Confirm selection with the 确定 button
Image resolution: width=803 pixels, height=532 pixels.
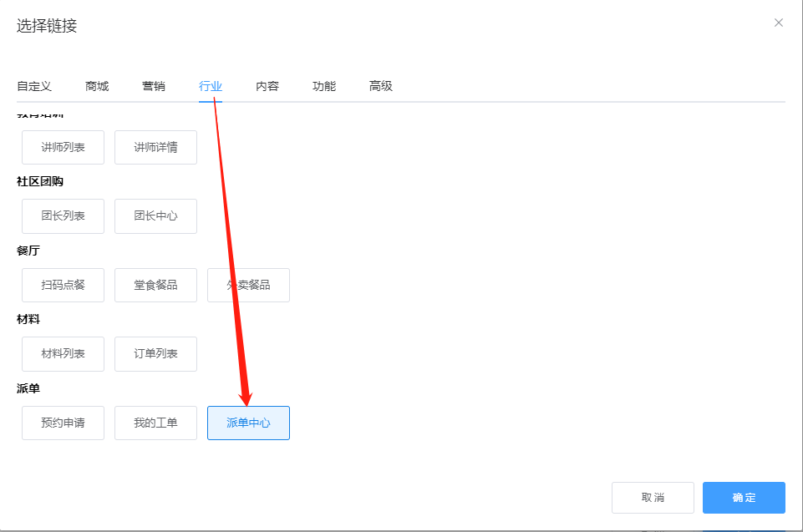pos(743,497)
